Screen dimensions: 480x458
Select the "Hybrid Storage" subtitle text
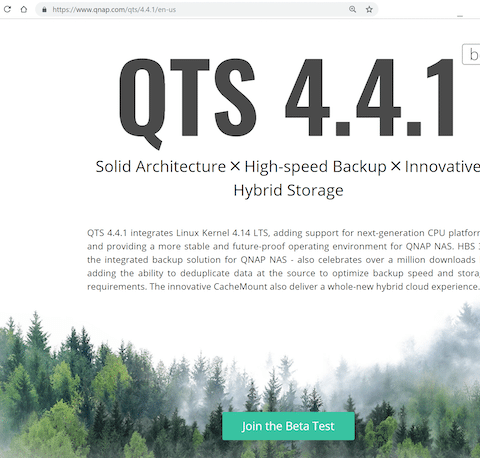point(288,191)
